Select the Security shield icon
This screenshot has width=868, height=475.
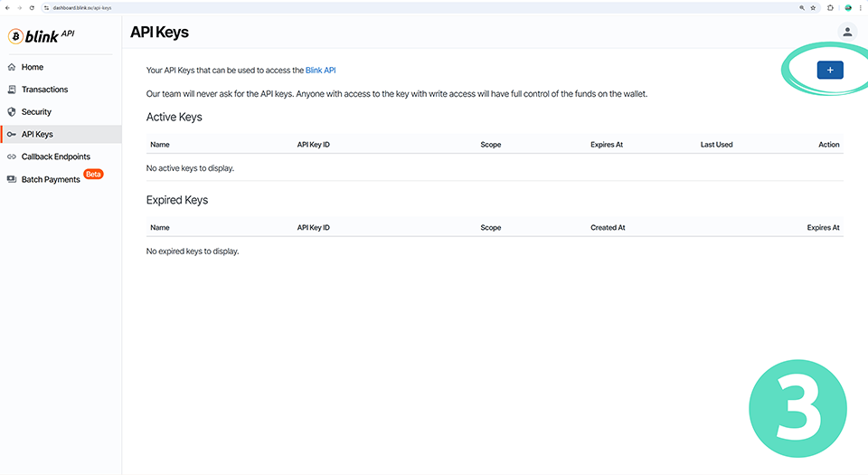(12, 112)
